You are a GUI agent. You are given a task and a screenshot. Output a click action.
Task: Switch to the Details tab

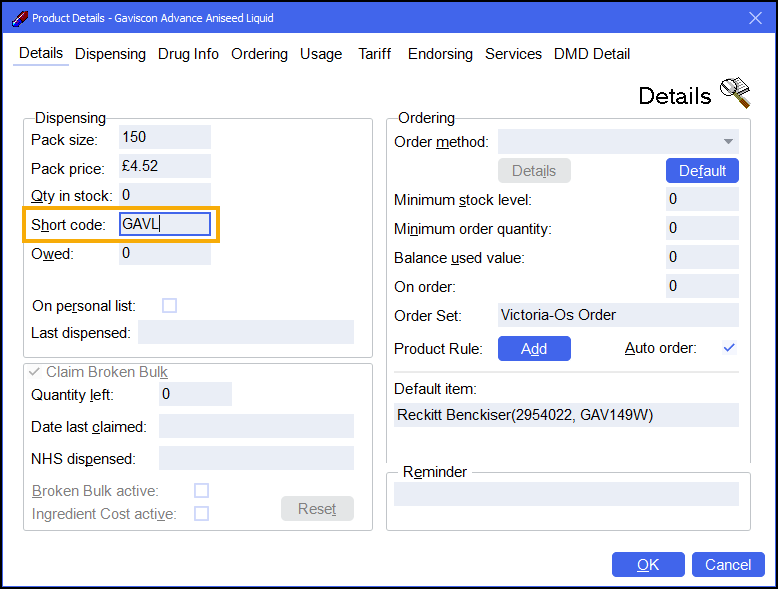point(41,53)
